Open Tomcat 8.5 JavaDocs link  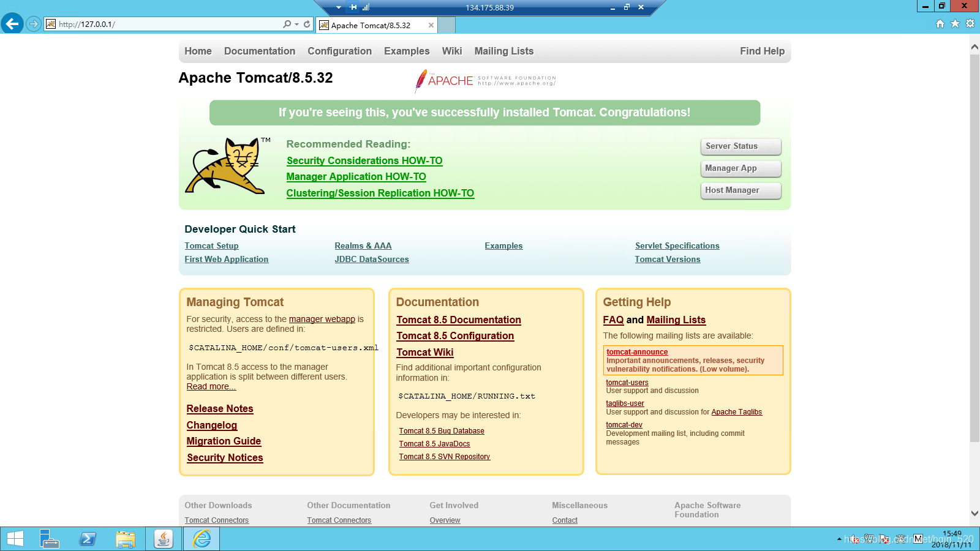pos(434,444)
